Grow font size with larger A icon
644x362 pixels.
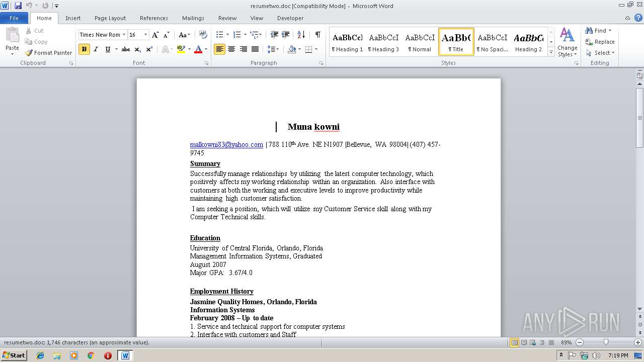(155, 35)
